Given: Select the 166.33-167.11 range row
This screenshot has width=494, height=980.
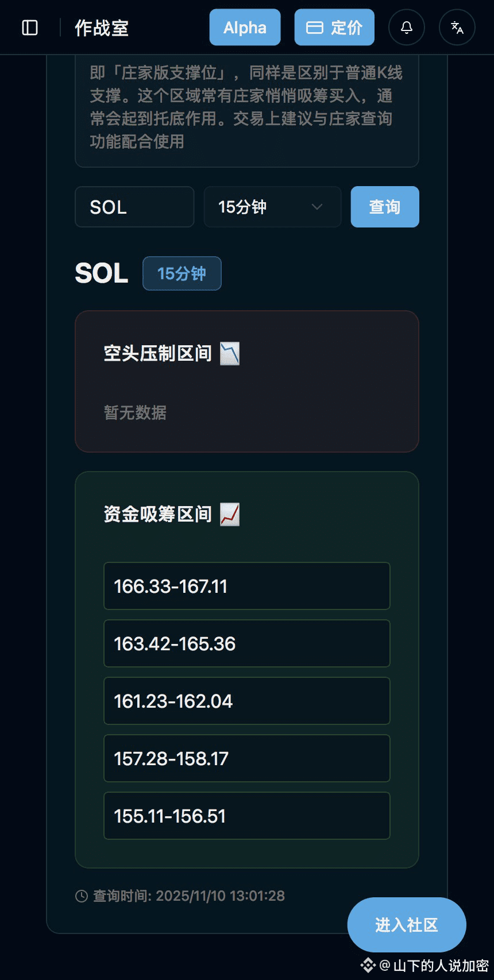Looking at the screenshot, I should pyautogui.click(x=247, y=586).
